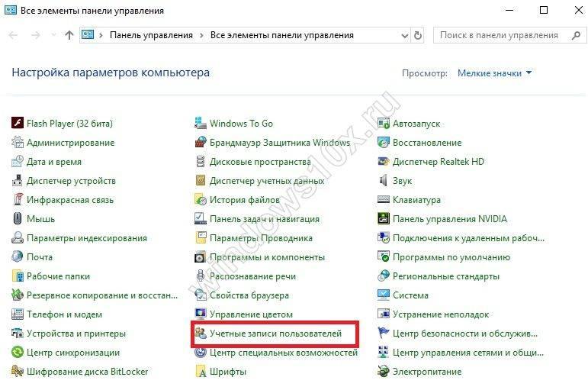Go forward with the Forward arrow

pos(36,35)
